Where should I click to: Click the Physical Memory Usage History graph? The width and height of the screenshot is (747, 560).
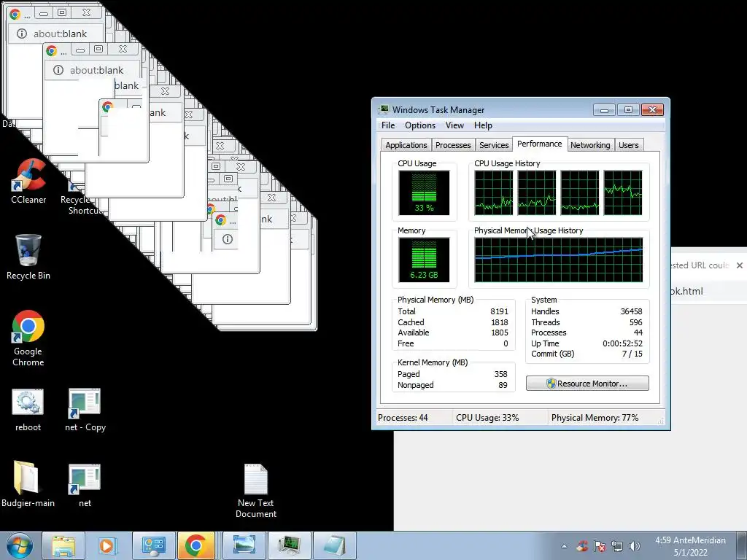[558, 260]
